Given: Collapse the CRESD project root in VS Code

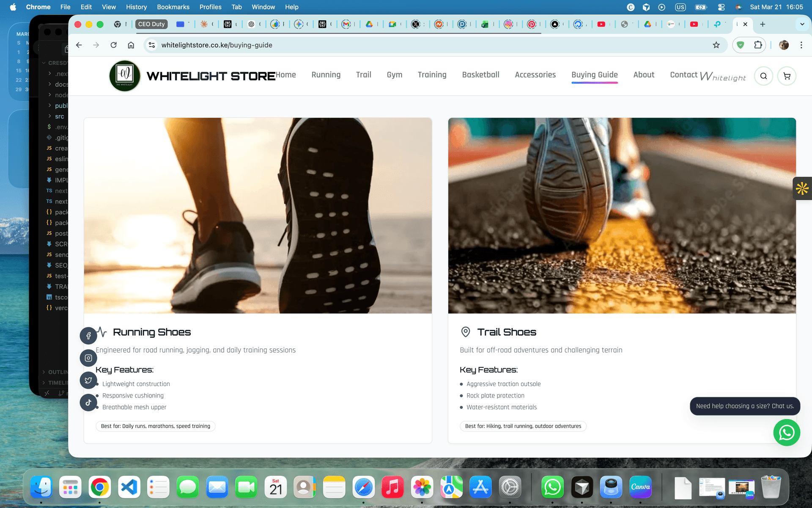Looking at the screenshot, I should [x=55, y=63].
